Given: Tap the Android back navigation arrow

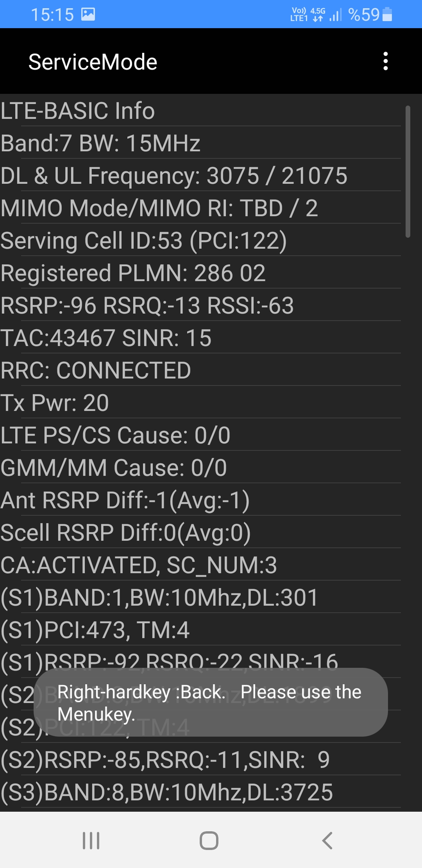Looking at the screenshot, I should [327, 840].
